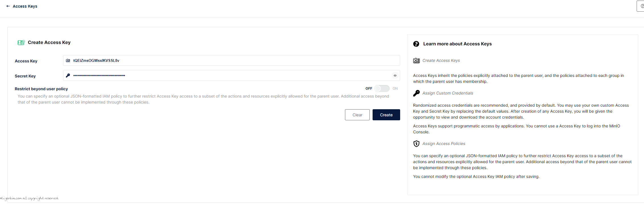Screen dimensions: 644x204
Task: Click the key icon in Secret Key field
Action: (x=68, y=75)
